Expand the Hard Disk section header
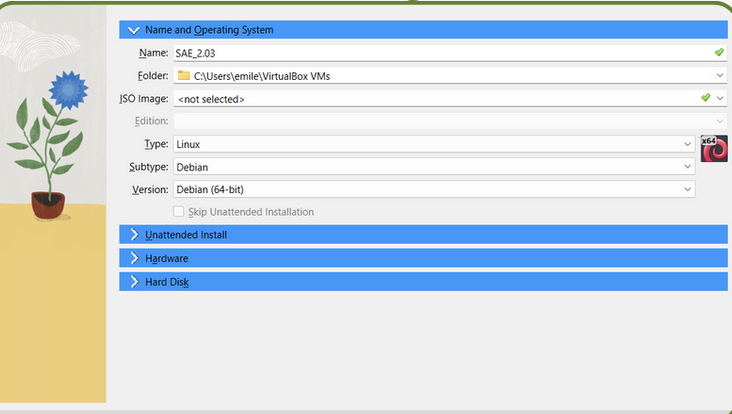The height and width of the screenshot is (414, 732). (x=167, y=282)
